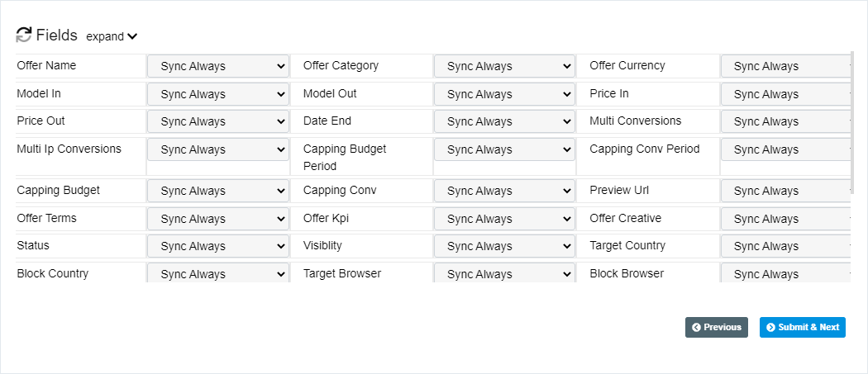Open the Visiblity sync dropdown
868x374 pixels.
pos(504,246)
